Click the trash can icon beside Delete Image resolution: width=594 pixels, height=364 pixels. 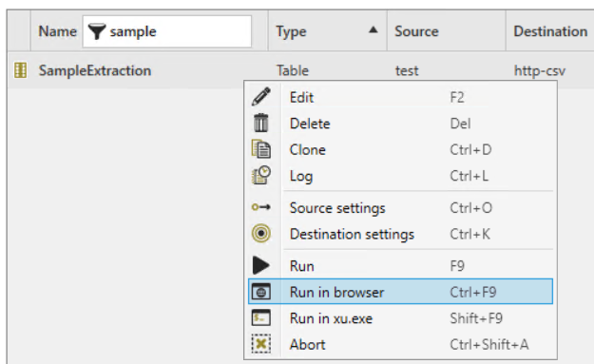[261, 124]
